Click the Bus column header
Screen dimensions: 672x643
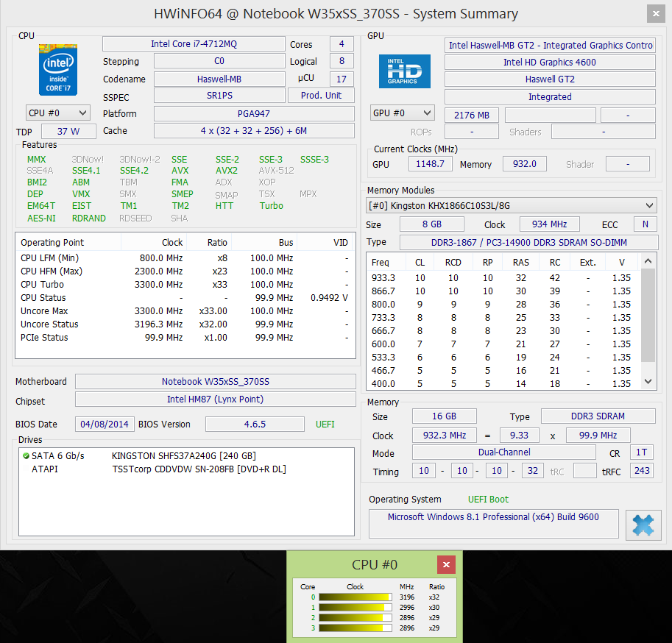pyautogui.click(x=264, y=243)
